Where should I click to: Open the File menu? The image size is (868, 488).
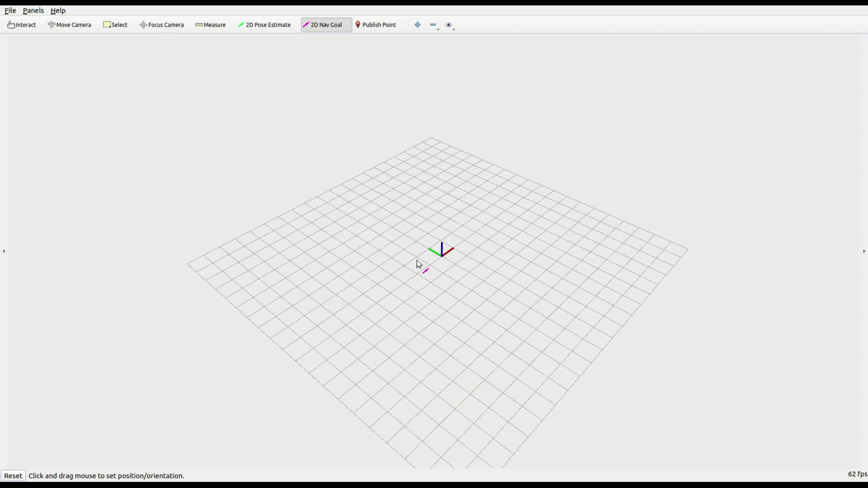point(10,11)
